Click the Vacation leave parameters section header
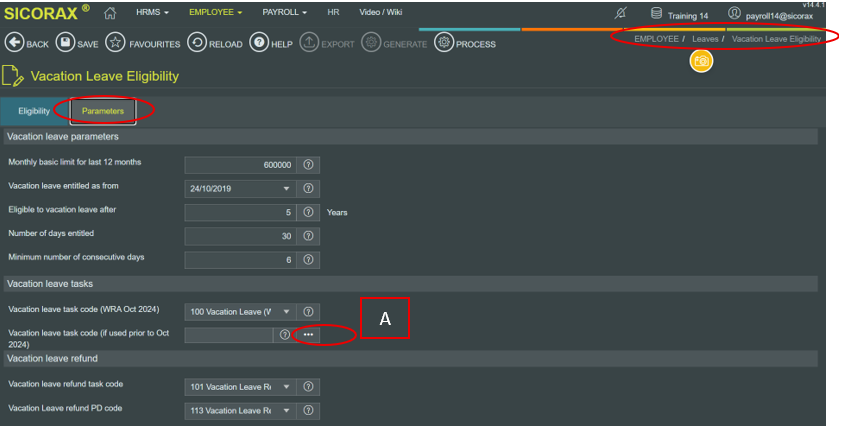842x427 pixels. tap(411, 136)
